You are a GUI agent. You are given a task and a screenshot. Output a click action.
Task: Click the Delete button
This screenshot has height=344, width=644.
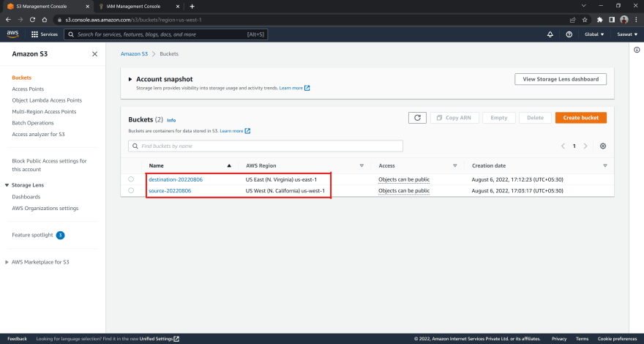(535, 118)
